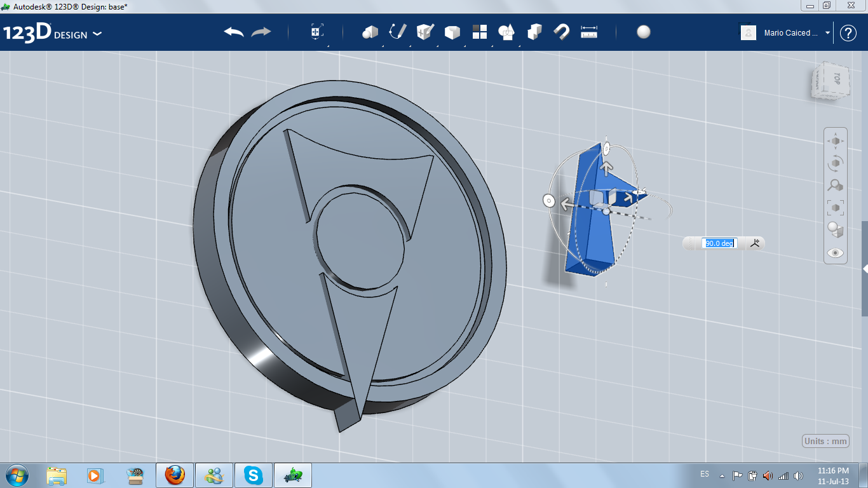Open the 123D Design application menu

pos(52,33)
